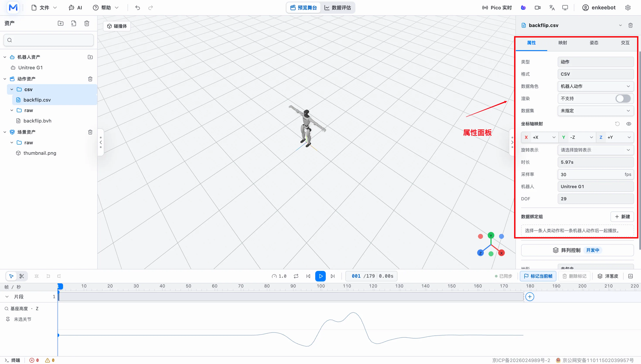This screenshot has width=641, height=364.
Task: Toggle 坐标轴映射 eye visibility icon
Action: point(629,124)
